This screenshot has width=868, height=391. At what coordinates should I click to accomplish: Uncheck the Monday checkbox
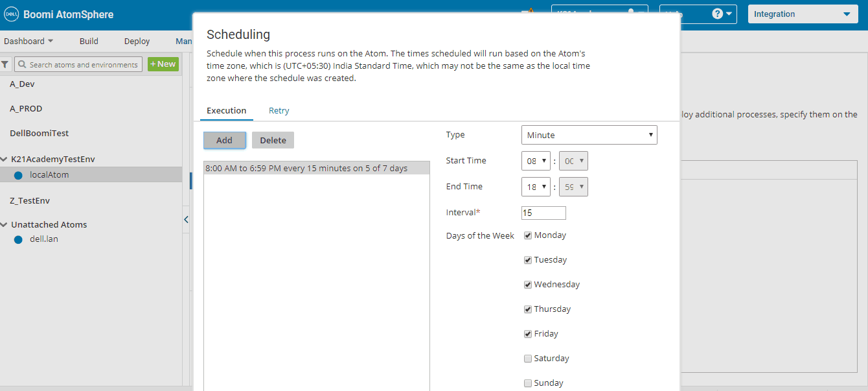pyautogui.click(x=528, y=235)
